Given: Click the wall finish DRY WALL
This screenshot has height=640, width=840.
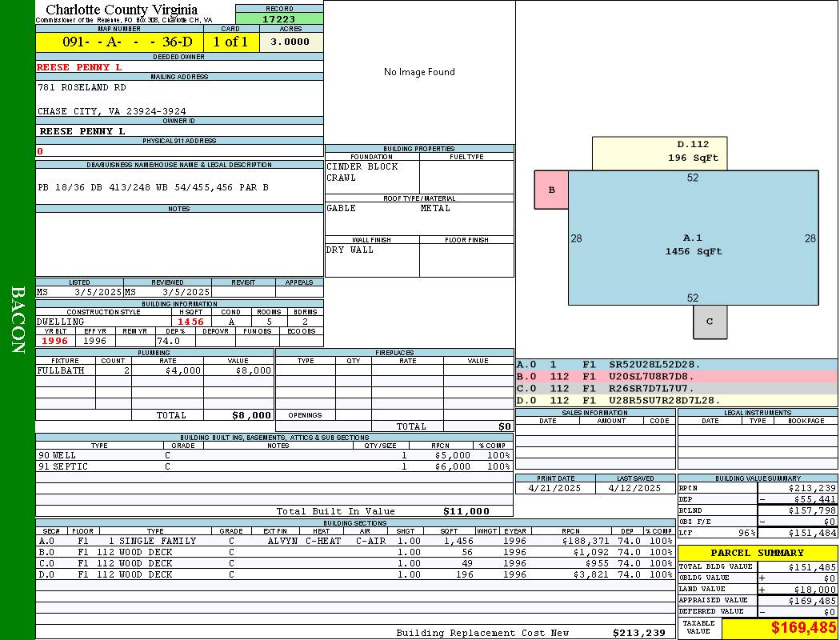Looking at the screenshot, I should pyautogui.click(x=350, y=250).
